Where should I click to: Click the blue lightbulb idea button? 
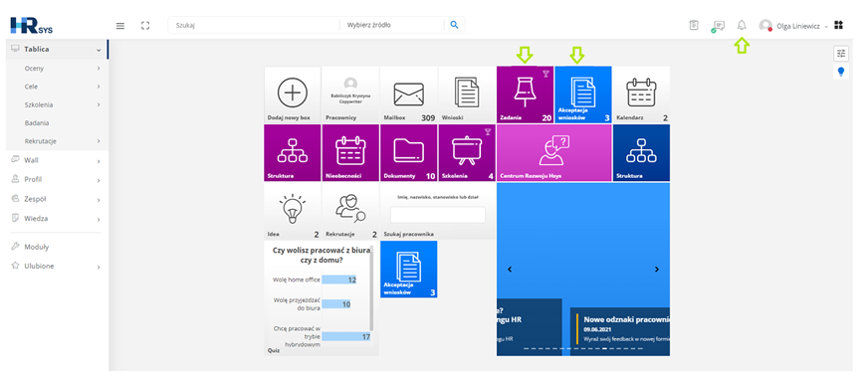tap(841, 72)
